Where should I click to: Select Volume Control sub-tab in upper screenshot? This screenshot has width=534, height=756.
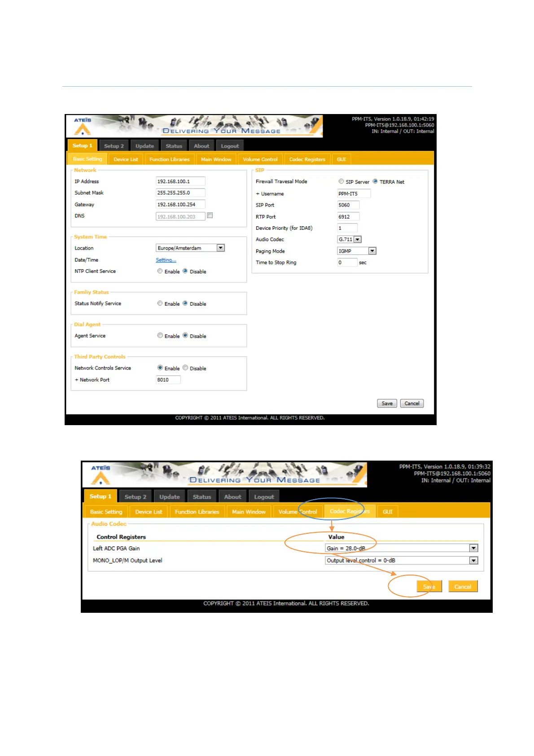[260, 159]
